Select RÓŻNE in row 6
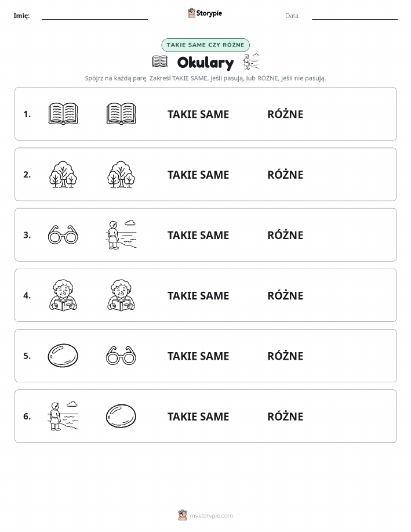Image resolution: width=411 pixels, height=532 pixels. (x=285, y=415)
